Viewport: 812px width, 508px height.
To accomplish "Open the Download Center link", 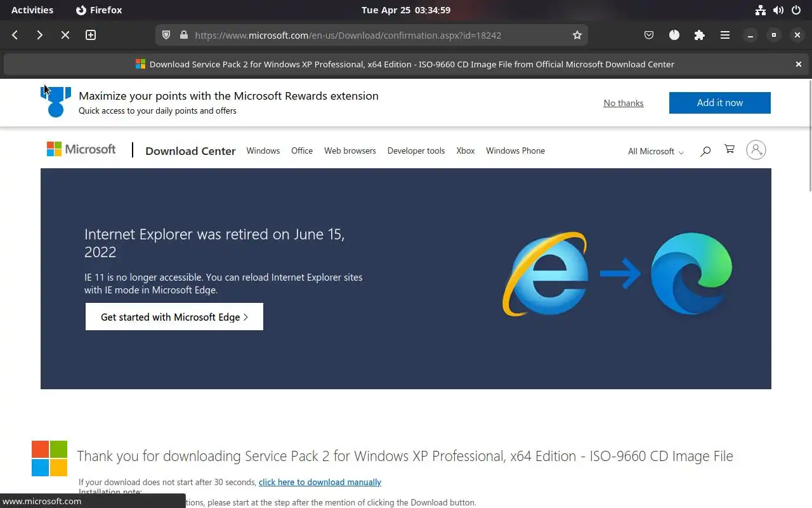I will click(190, 151).
